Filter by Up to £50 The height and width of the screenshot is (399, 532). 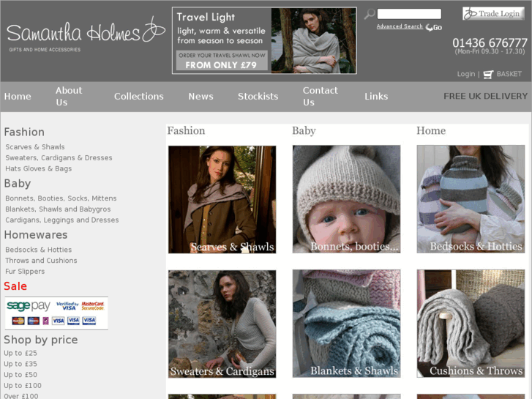pos(20,375)
